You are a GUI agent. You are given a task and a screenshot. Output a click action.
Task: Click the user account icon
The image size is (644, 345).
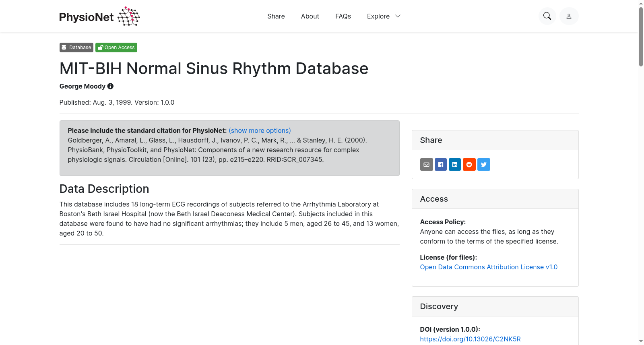click(x=569, y=16)
